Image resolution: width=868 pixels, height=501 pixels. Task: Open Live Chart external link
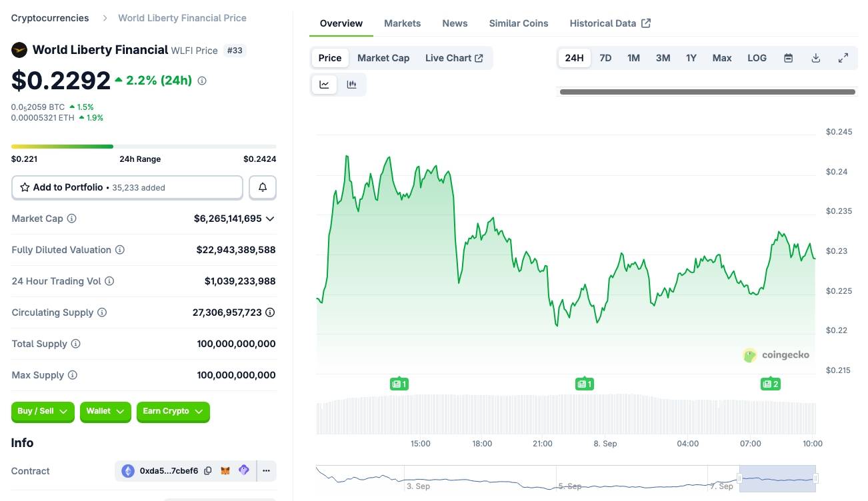click(454, 58)
